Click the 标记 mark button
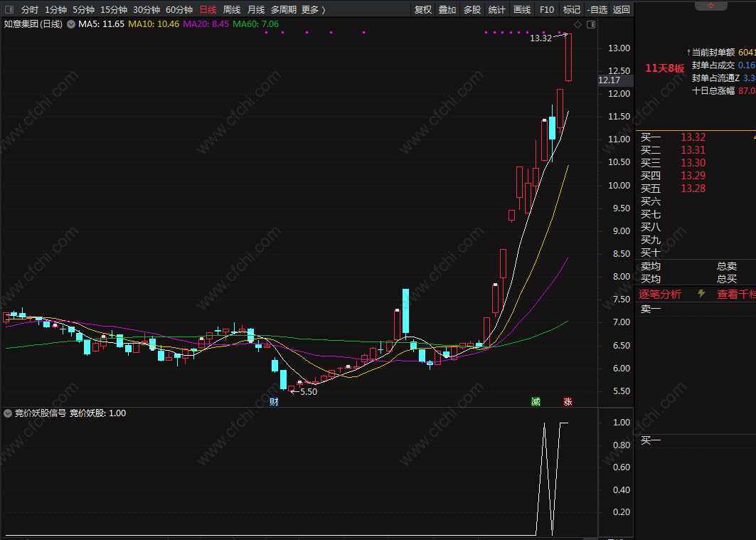 (572, 10)
